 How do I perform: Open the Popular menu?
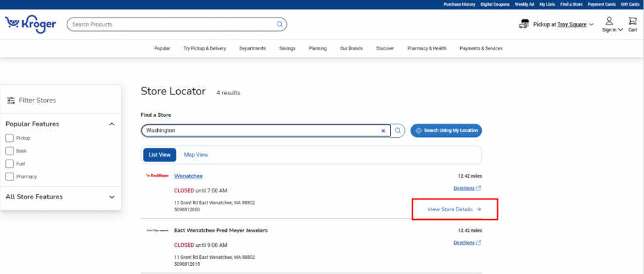(x=162, y=48)
